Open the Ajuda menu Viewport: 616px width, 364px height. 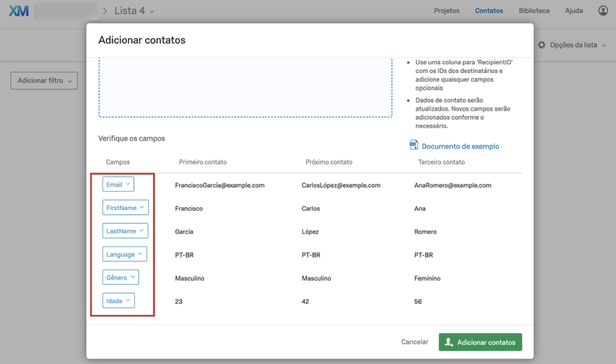574,10
